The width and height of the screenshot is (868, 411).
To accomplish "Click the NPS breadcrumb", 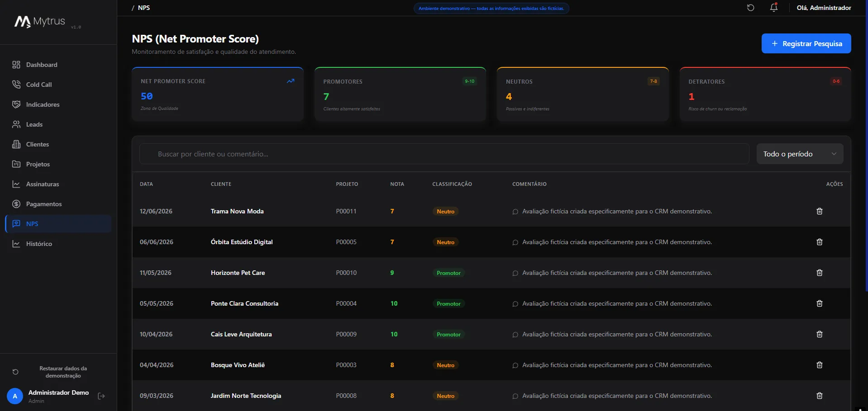I will (x=144, y=8).
